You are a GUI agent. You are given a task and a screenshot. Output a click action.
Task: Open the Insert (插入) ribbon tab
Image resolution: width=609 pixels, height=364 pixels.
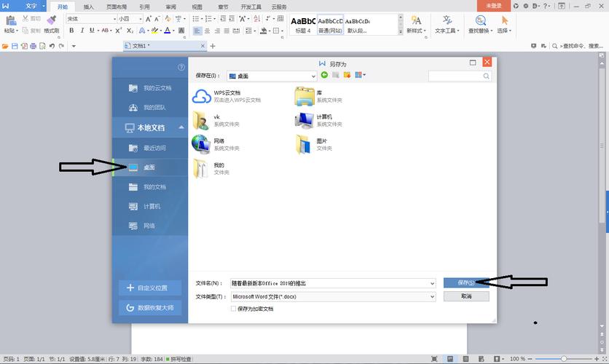click(x=89, y=7)
